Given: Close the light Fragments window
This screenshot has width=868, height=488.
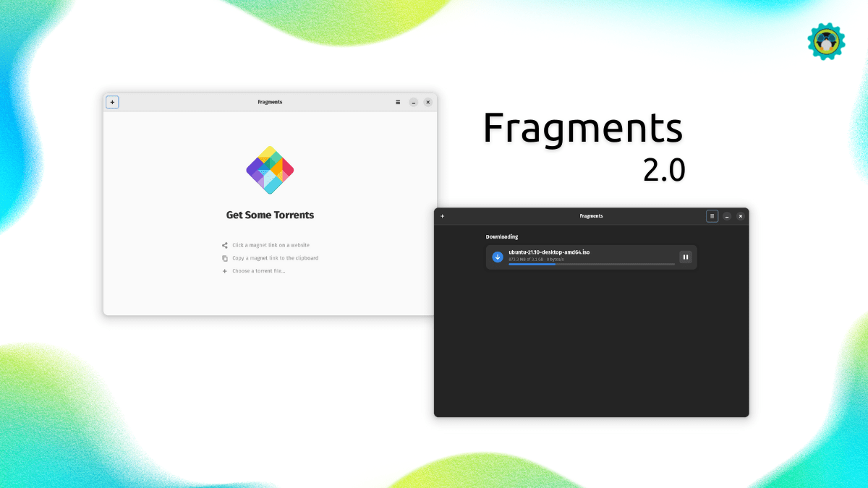Looking at the screenshot, I should [427, 102].
